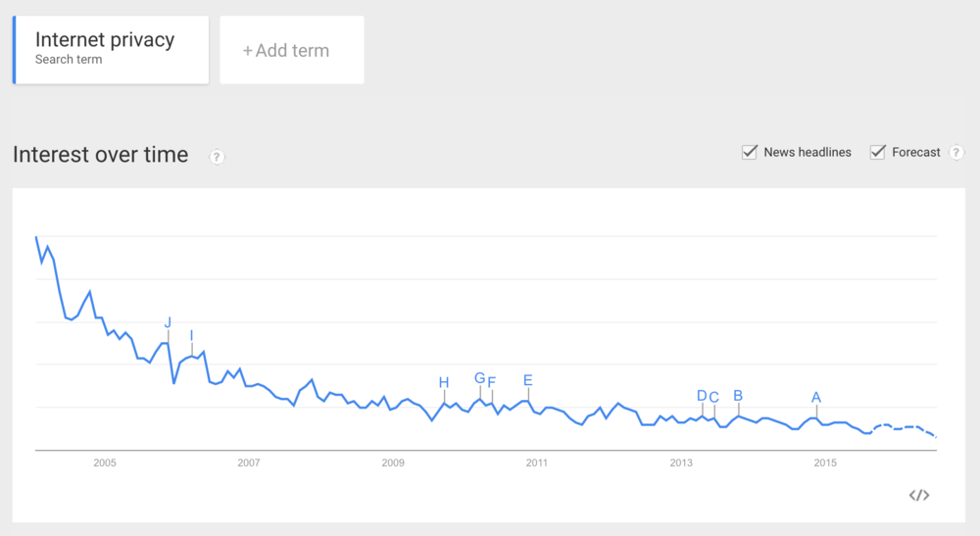Viewport: 980px width, 536px height.
Task: Uncheck the News headlines checkbox
Action: click(x=750, y=152)
